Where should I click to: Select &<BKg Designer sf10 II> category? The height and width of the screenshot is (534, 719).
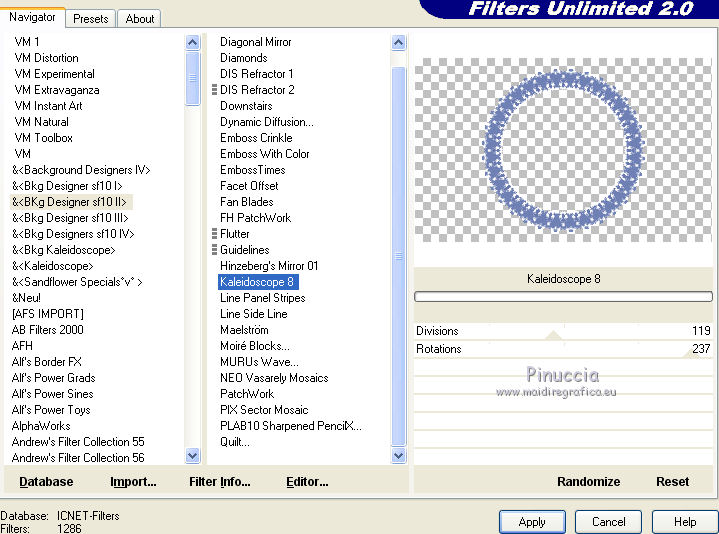[x=71, y=202]
